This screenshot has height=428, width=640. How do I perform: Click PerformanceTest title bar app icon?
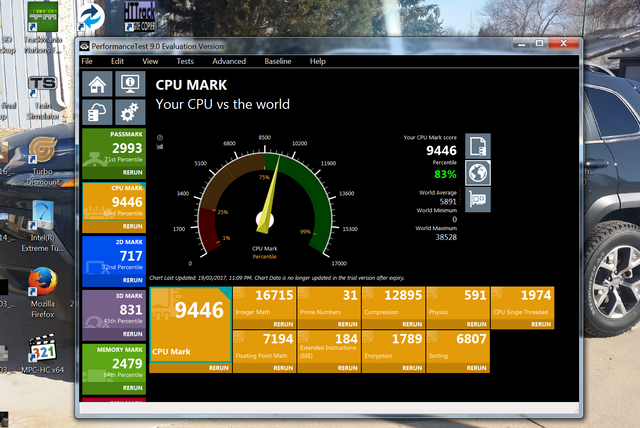84,46
